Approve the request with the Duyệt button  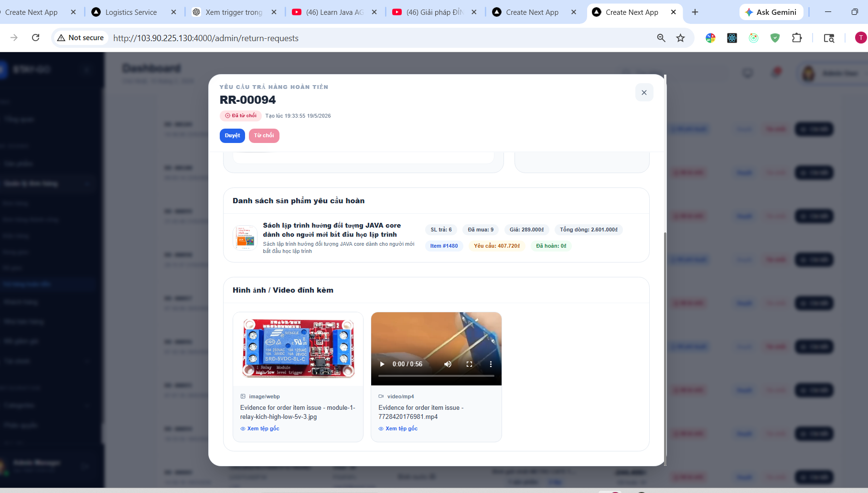(232, 136)
